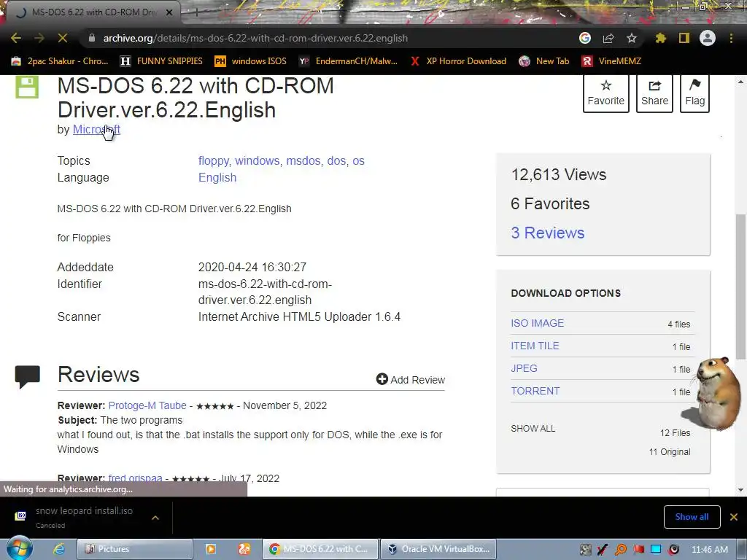Image resolution: width=747 pixels, height=560 pixels.
Task: Open a new browser tab with plus
Action: point(196,12)
